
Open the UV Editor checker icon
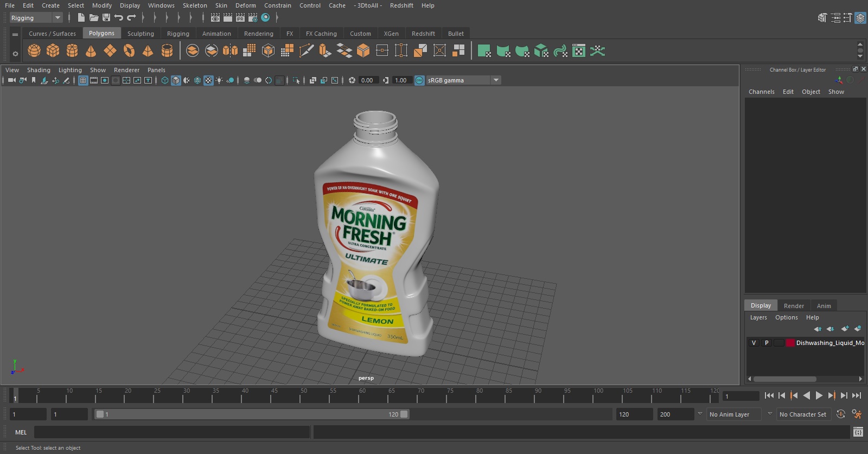coord(579,51)
